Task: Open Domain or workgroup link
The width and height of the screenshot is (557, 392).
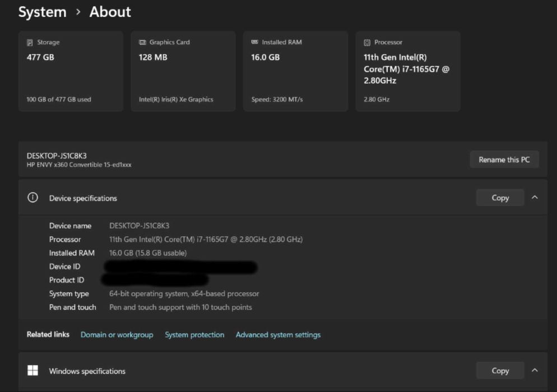Action: pyautogui.click(x=117, y=334)
